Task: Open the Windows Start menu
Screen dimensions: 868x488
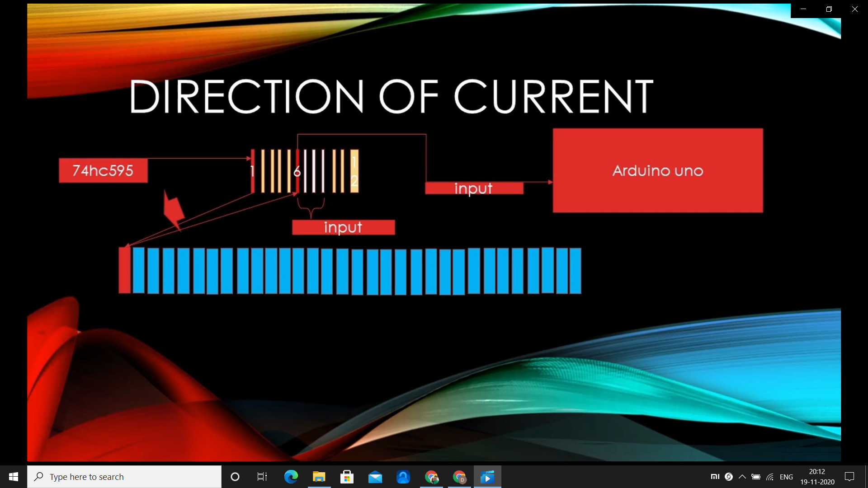Action: [x=14, y=477]
